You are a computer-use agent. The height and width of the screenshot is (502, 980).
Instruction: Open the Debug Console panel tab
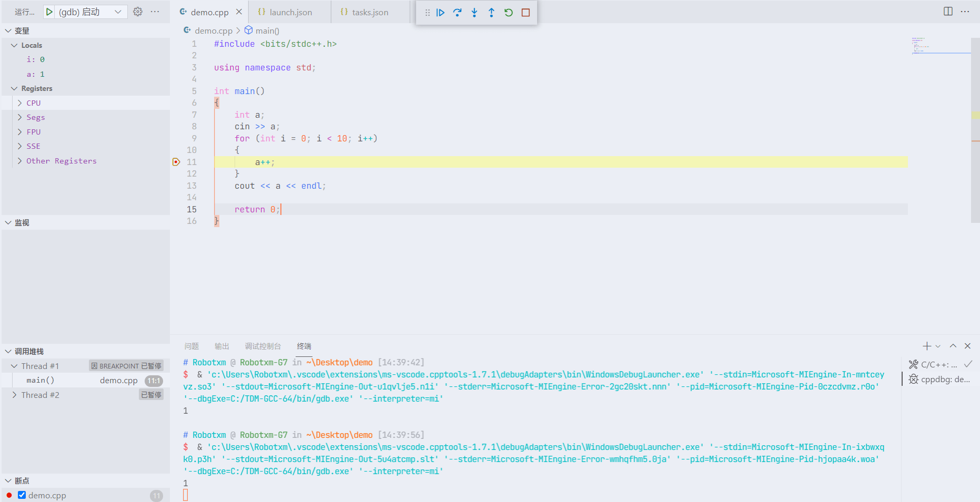pyautogui.click(x=262, y=346)
